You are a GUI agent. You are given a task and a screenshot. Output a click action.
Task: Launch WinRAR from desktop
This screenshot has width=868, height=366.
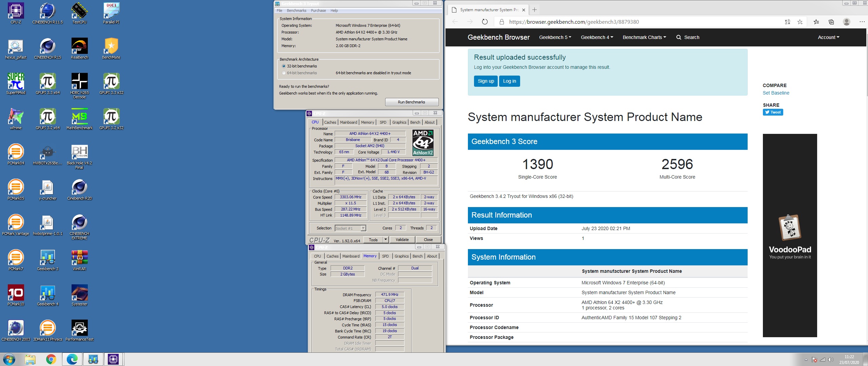79,260
